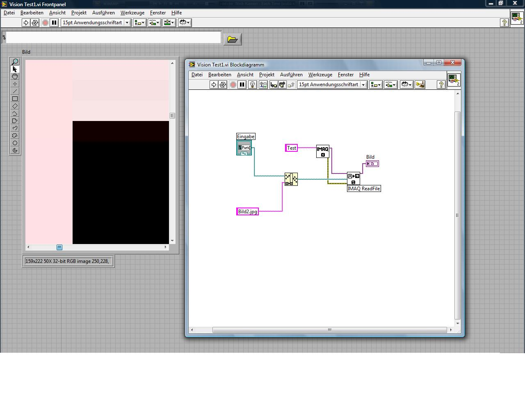Select the IMAQ Create node
This screenshot has width=525, height=420.
click(x=323, y=151)
